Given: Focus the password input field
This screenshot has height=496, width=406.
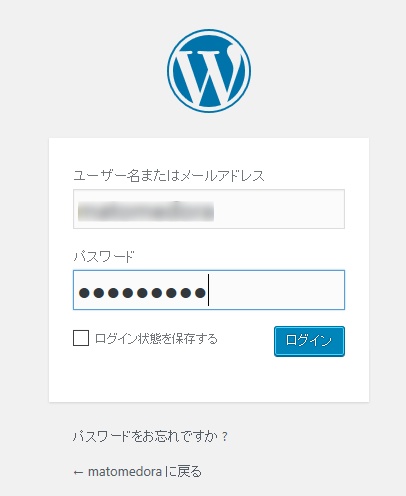Looking at the screenshot, I should pos(209,290).
